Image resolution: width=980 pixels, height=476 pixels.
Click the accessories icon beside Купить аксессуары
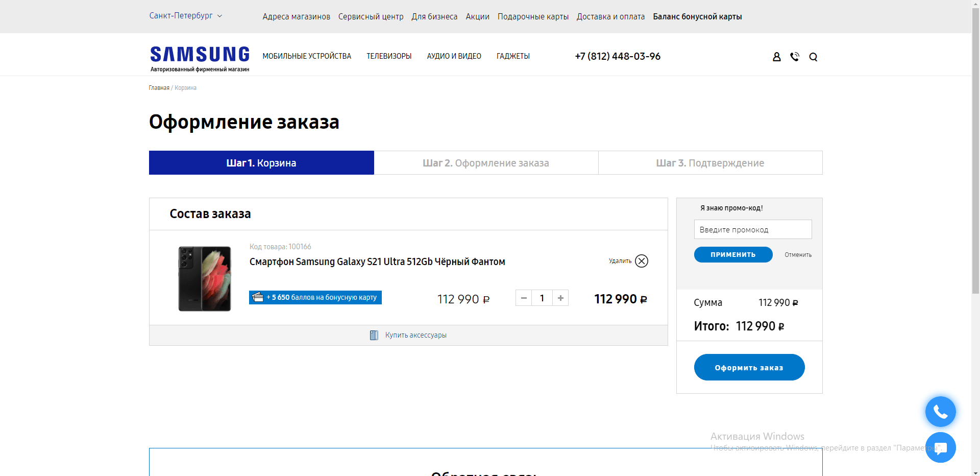pyautogui.click(x=374, y=335)
